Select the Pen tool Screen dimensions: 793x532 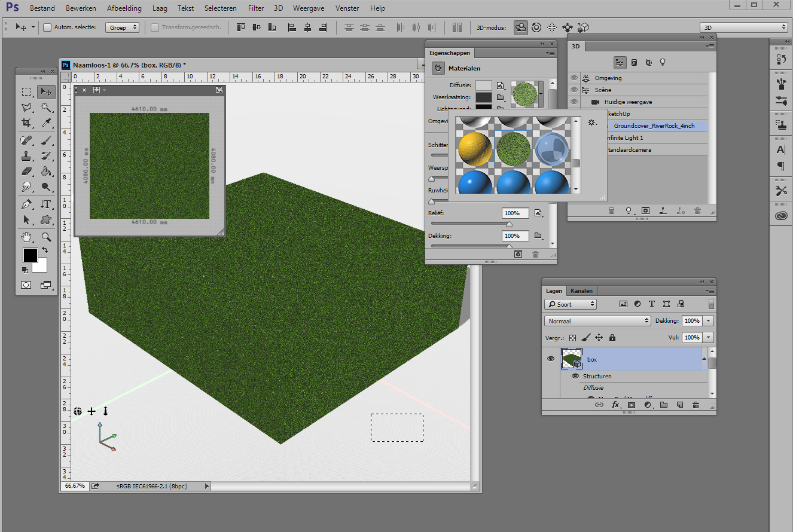click(x=26, y=204)
